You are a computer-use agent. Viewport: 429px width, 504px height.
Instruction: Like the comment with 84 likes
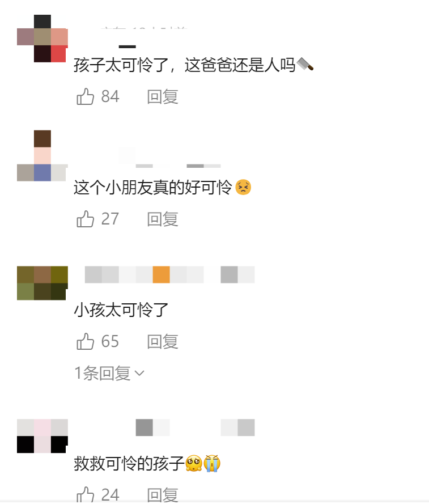click(x=85, y=96)
